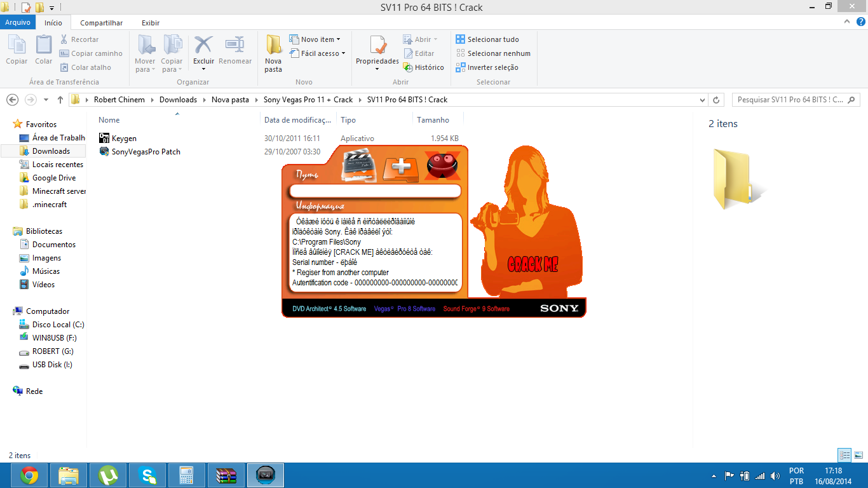The image size is (868, 488).
Task: Click Robert Chinem in the breadcrumb
Action: pyautogui.click(x=119, y=100)
